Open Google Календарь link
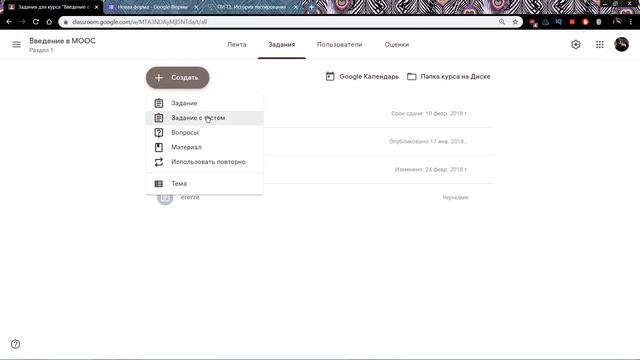This screenshot has height=360, width=640. pos(362,76)
